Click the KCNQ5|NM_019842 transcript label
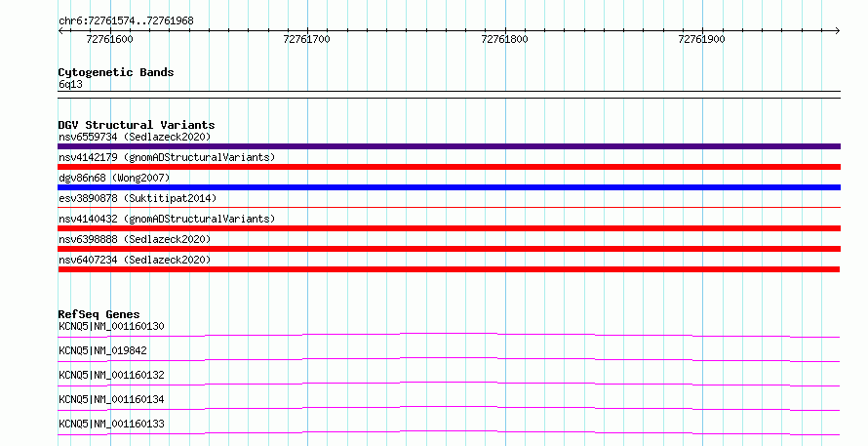Viewport: 868px width, 446px height. click(102, 350)
